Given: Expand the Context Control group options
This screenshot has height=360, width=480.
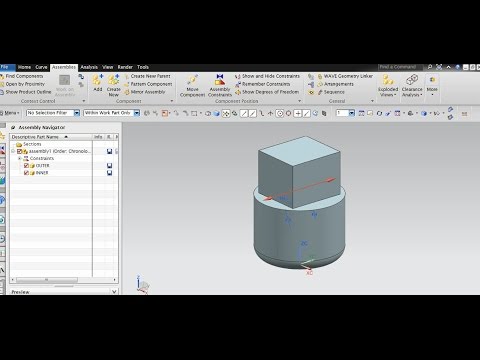Looking at the screenshot, I should click(84, 101).
